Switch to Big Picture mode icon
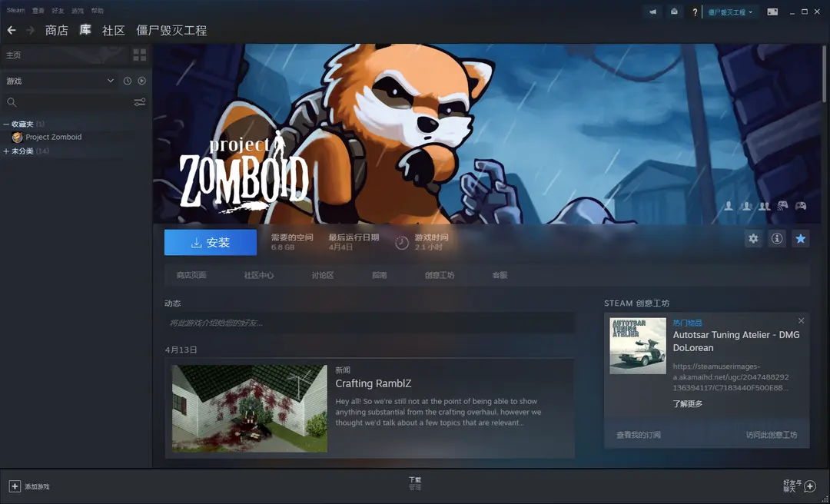830x504 pixels. 772,12
